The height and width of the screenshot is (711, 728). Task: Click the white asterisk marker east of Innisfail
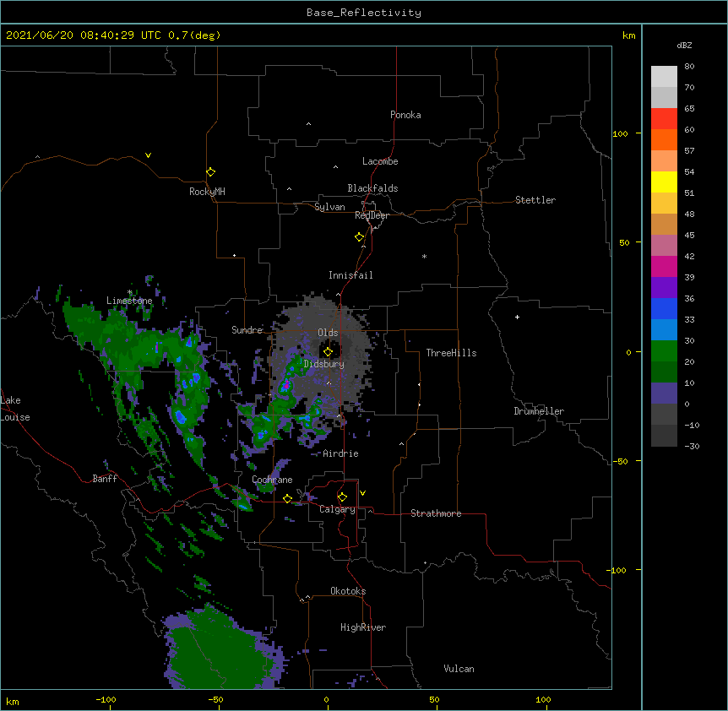coord(424,256)
